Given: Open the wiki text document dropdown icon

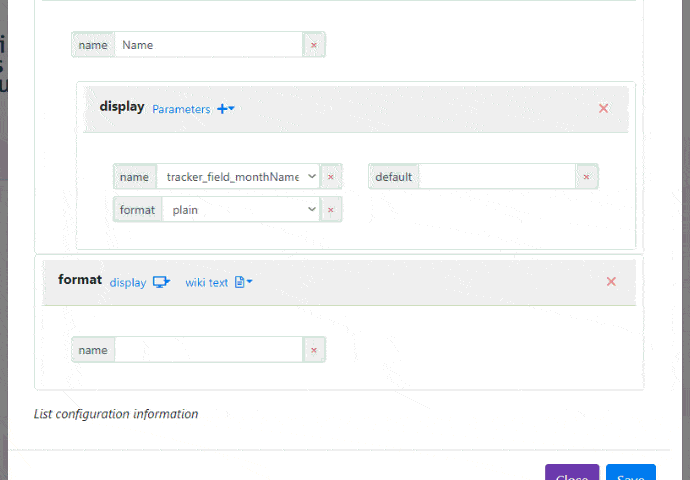Looking at the screenshot, I should (244, 282).
